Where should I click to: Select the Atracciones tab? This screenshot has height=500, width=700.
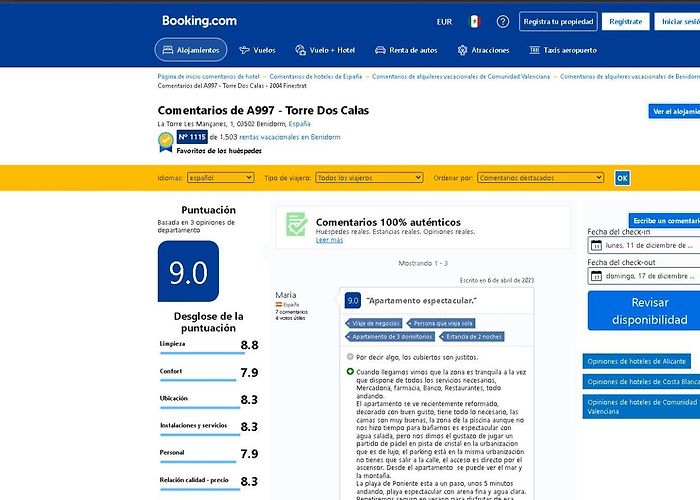pyautogui.click(x=483, y=50)
